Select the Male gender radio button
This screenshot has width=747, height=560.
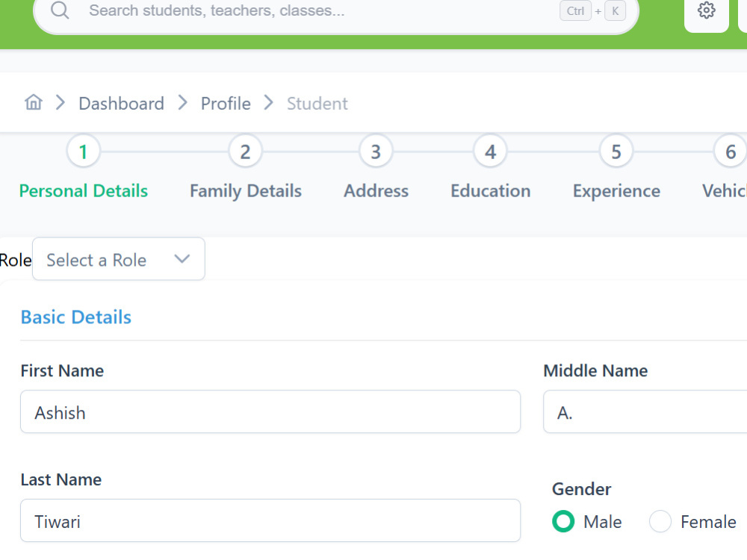pyautogui.click(x=563, y=521)
